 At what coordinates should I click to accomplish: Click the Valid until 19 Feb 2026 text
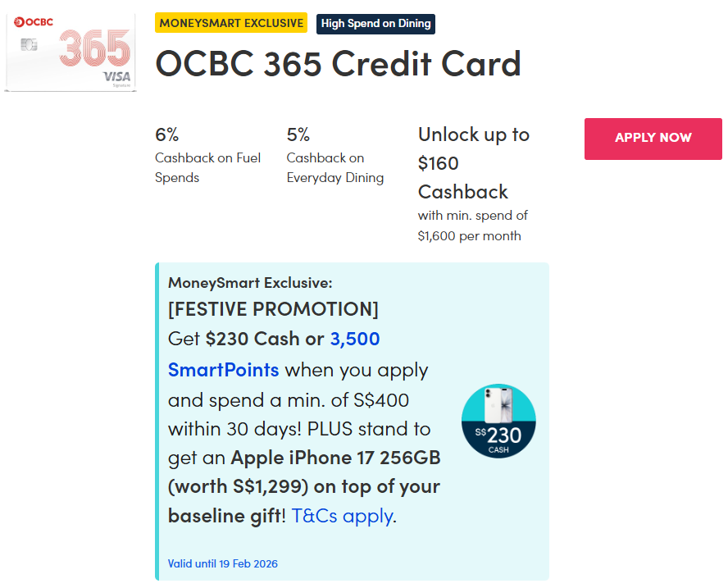pyautogui.click(x=222, y=563)
